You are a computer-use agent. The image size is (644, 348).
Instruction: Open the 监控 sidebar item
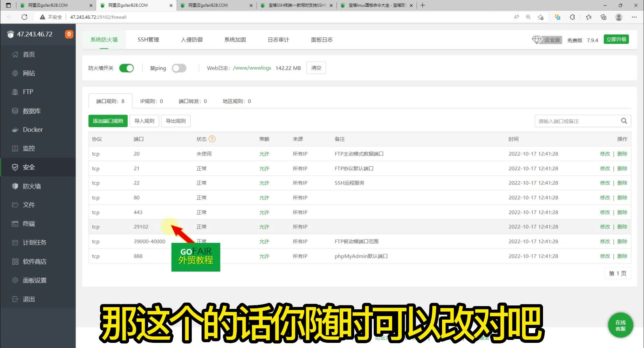(x=38, y=148)
